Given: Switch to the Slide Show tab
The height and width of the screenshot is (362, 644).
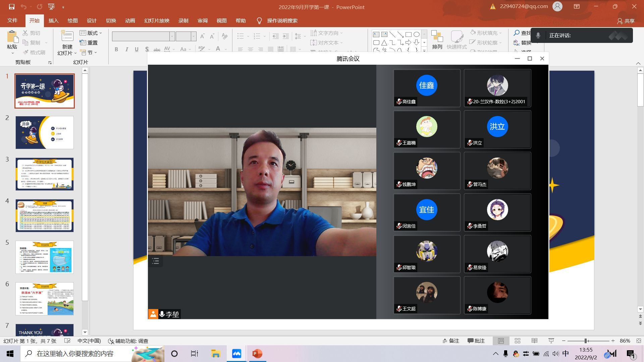Looking at the screenshot, I should coord(157,20).
